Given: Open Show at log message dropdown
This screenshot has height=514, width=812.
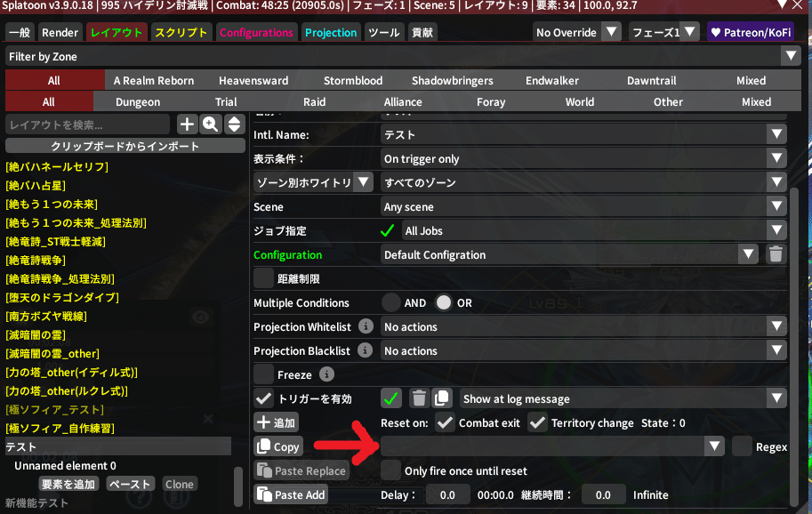Looking at the screenshot, I should (623, 399).
